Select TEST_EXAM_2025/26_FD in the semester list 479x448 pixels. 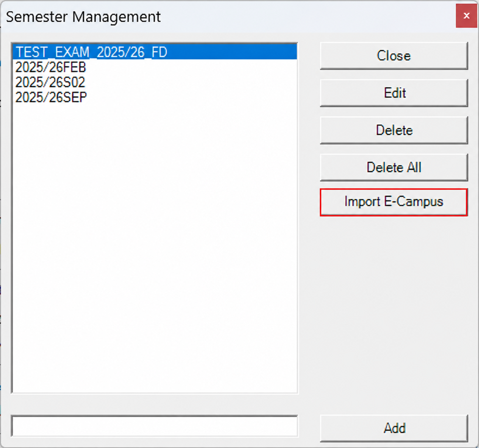[155, 52]
